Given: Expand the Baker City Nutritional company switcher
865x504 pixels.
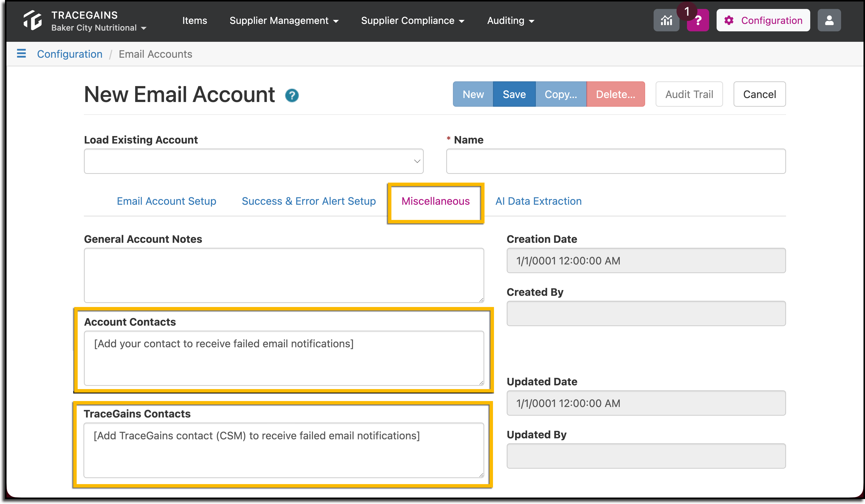Looking at the screenshot, I should tap(99, 28).
